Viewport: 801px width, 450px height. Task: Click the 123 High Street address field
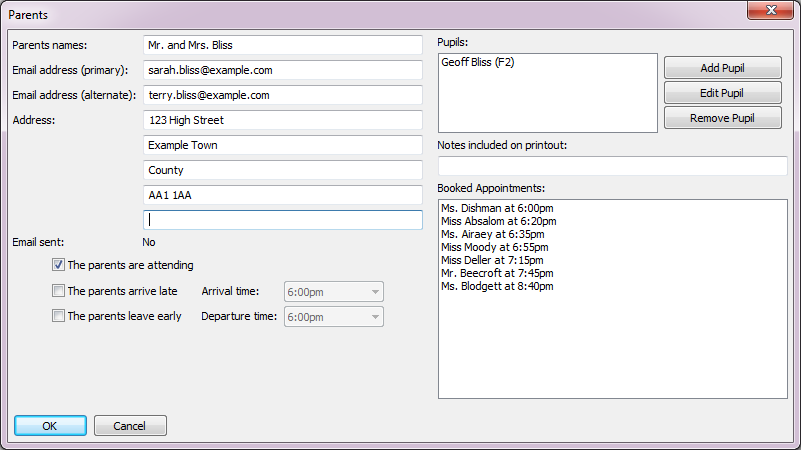pos(282,120)
